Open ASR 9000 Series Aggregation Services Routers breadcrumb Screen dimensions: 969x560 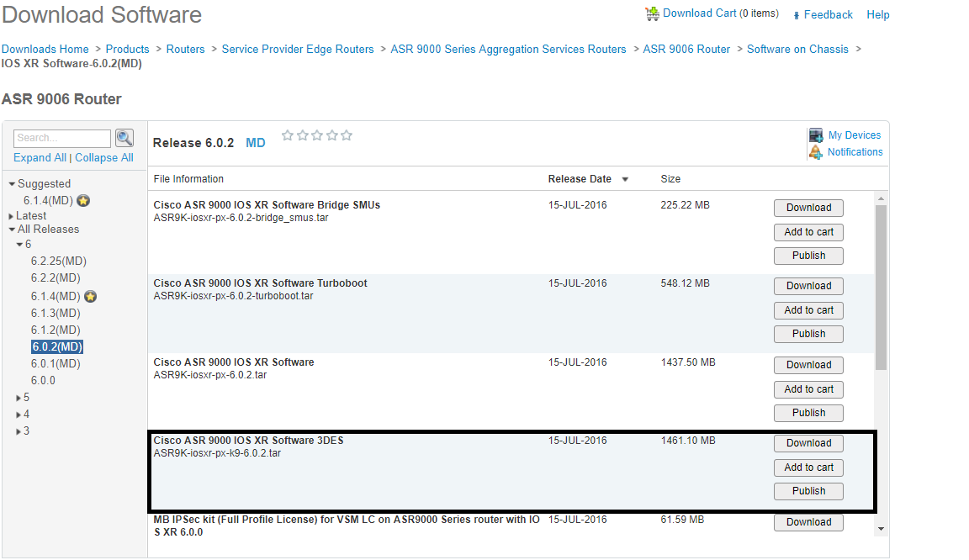coord(508,50)
